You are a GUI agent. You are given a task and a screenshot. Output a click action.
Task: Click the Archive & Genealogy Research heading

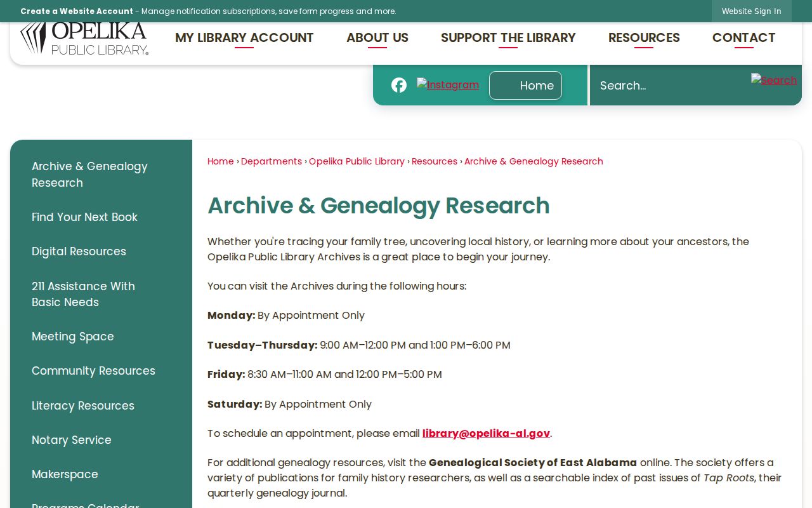tap(379, 206)
